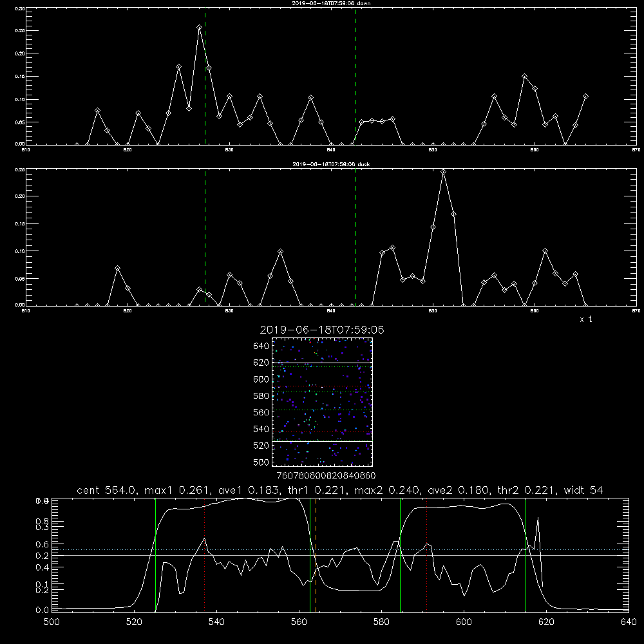Click the "0.0" y-axis label of bottom plot
This screenshot has width=644, height=644.
point(43,611)
